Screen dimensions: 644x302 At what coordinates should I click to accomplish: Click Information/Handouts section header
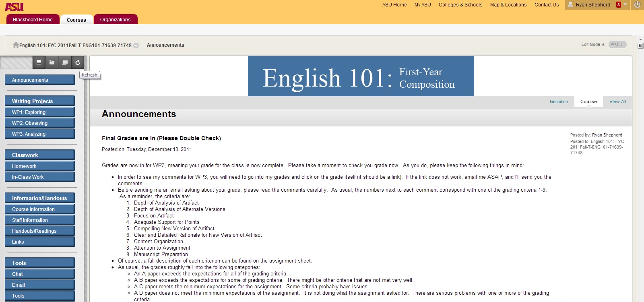40,198
